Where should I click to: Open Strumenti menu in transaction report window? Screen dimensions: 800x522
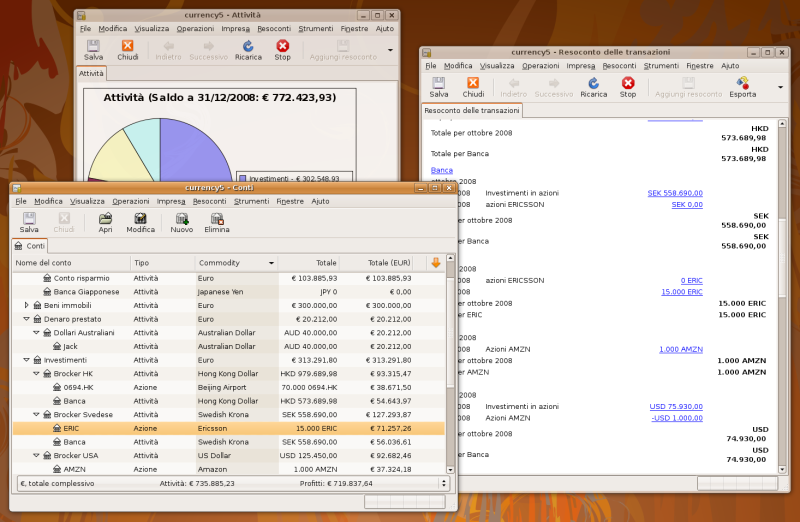click(x=661, y=66)
